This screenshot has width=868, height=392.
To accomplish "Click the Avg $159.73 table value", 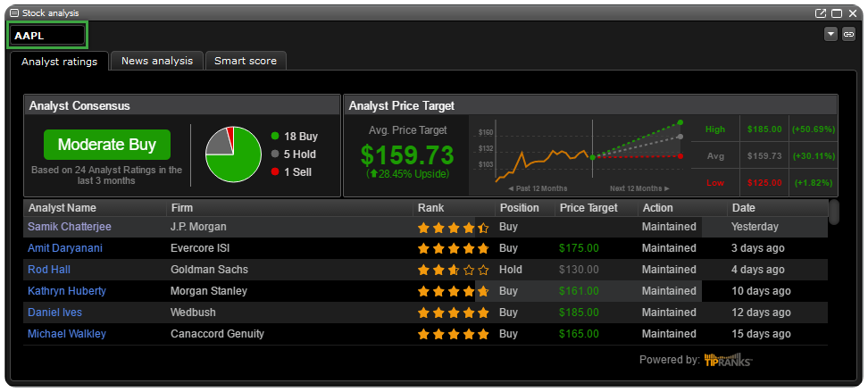I will (x=764, y=156).
